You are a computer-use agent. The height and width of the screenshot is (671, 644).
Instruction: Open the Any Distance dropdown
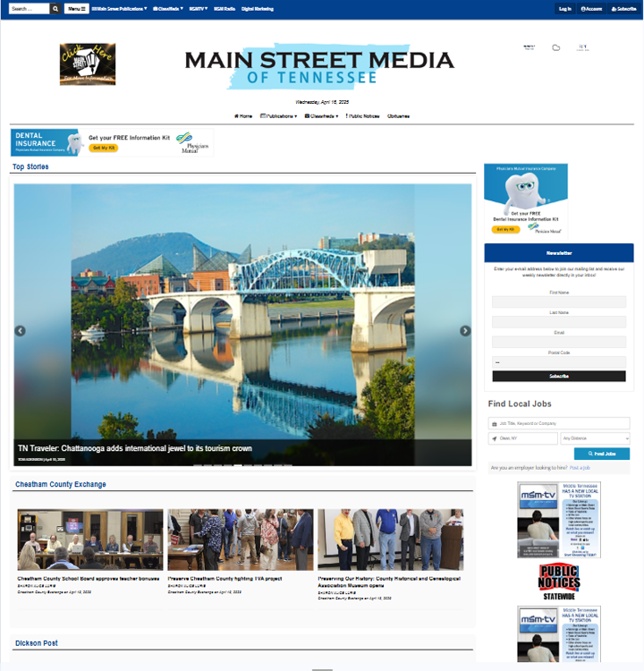595,438
